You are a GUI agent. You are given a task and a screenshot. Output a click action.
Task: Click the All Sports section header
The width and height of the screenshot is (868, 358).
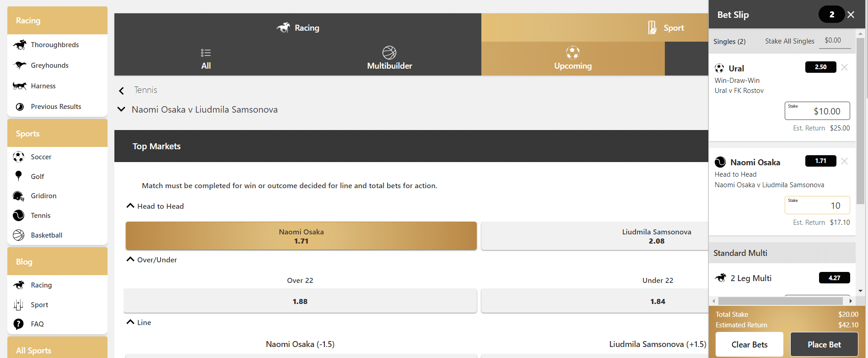pyautogui.click(x=57, y=347)
